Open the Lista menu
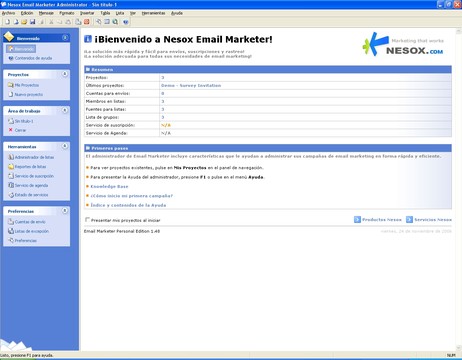This screenshot has height=360, width=462. (120, 13)
